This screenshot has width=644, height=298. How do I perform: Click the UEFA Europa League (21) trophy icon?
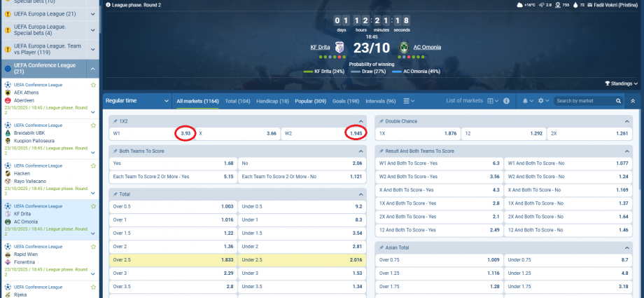(x=8, y=14)
